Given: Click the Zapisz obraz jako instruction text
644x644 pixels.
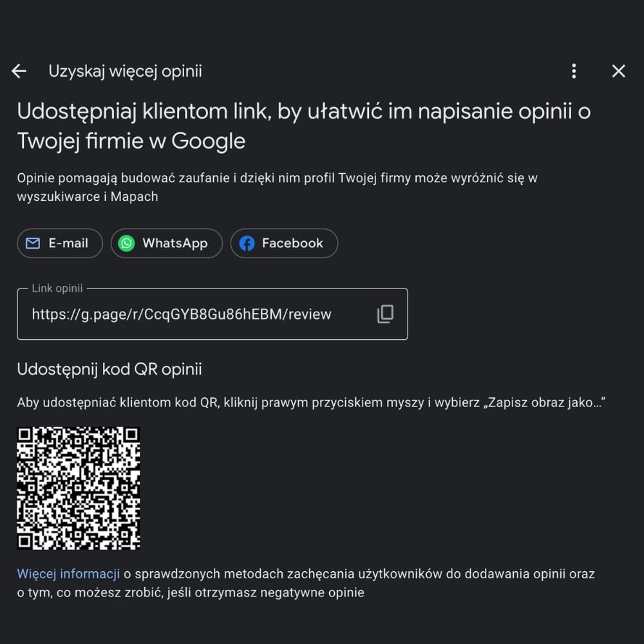Looking at the screenshot, I should (x=311, y=402).
